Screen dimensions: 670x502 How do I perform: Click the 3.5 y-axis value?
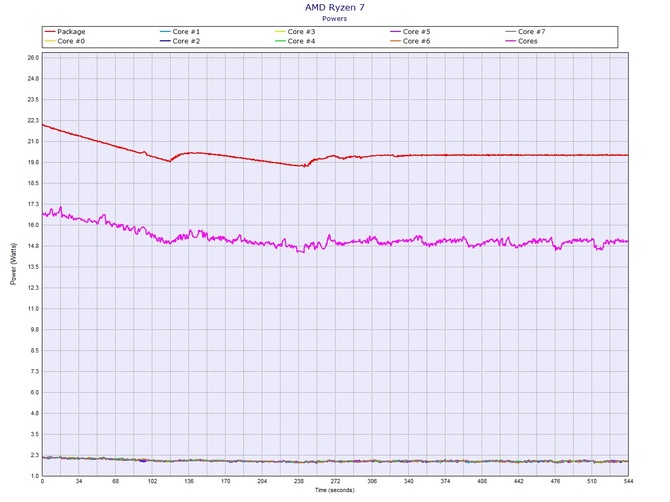[x=35, y=434]
